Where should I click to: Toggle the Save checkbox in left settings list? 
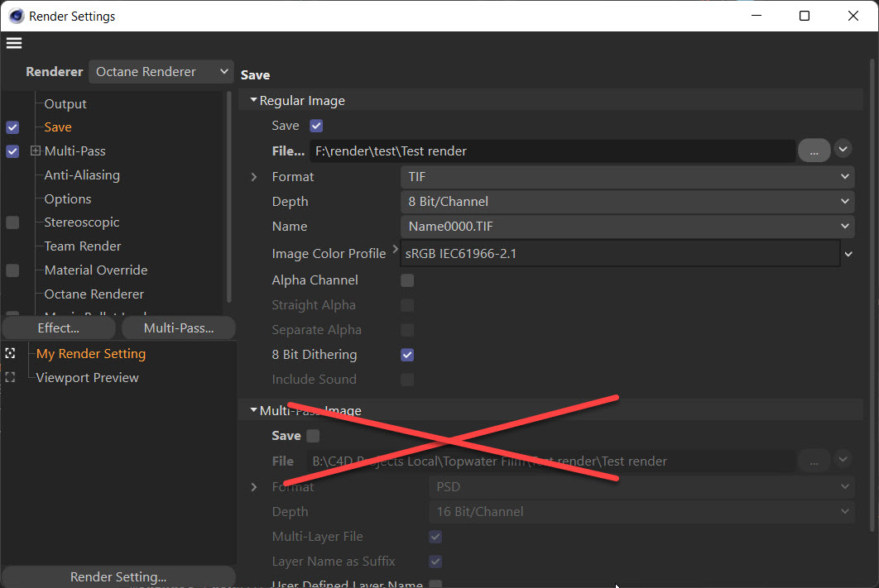[x=12, y=127]
